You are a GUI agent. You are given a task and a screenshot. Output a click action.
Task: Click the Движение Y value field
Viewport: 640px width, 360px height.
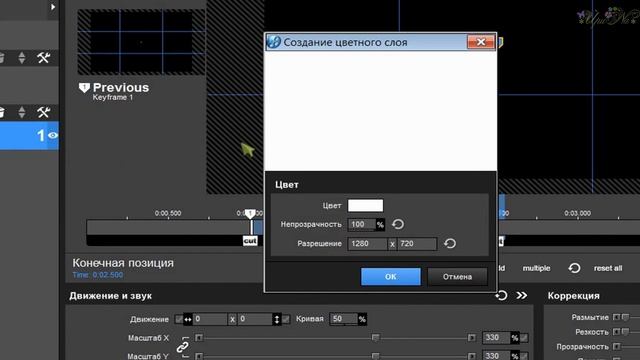coord(255,319)
